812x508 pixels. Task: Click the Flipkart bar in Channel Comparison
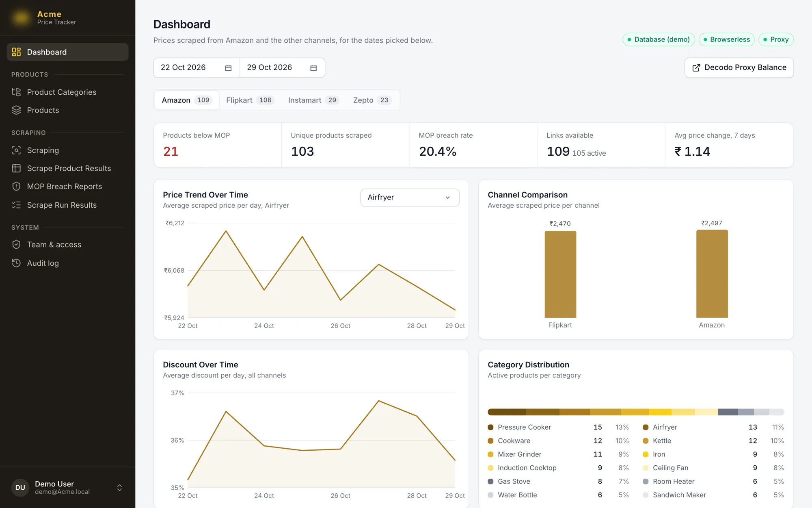(560, 274)
